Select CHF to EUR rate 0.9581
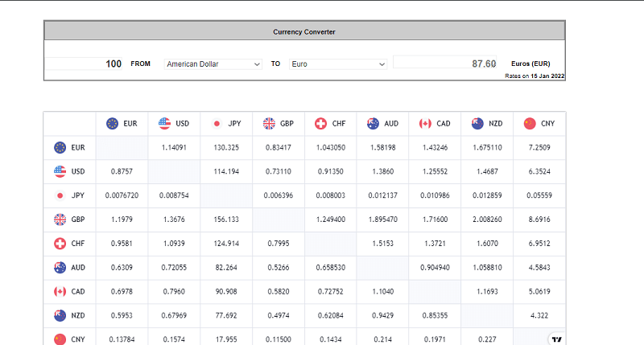 coord(122,243)
